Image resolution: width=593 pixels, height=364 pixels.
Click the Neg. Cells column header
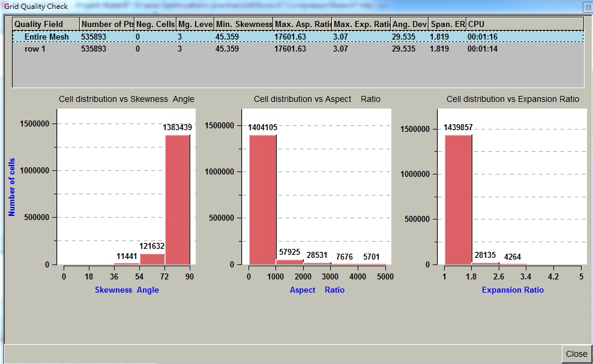(x=155, y=24)
